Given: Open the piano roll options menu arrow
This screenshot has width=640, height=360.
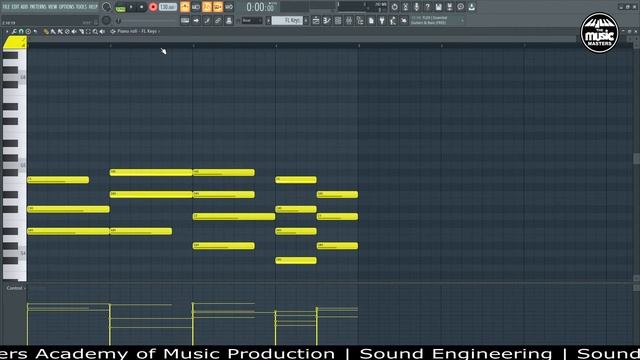Looking at the screenshot, I should [x=7, y=31].
